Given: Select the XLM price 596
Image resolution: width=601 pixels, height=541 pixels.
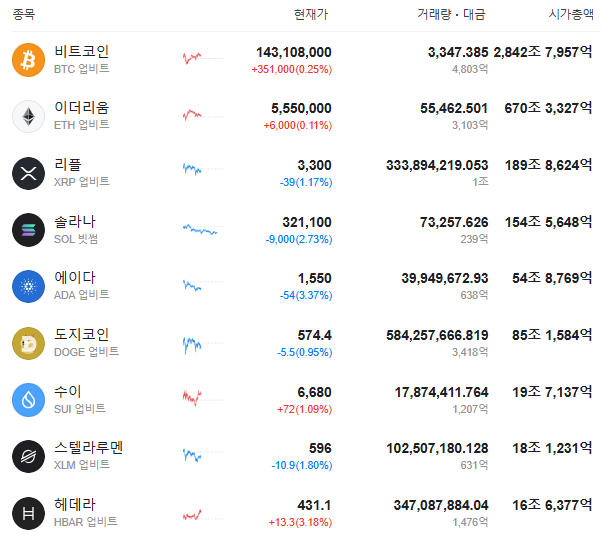Looking at the screenshot, I should pos(320,448).
